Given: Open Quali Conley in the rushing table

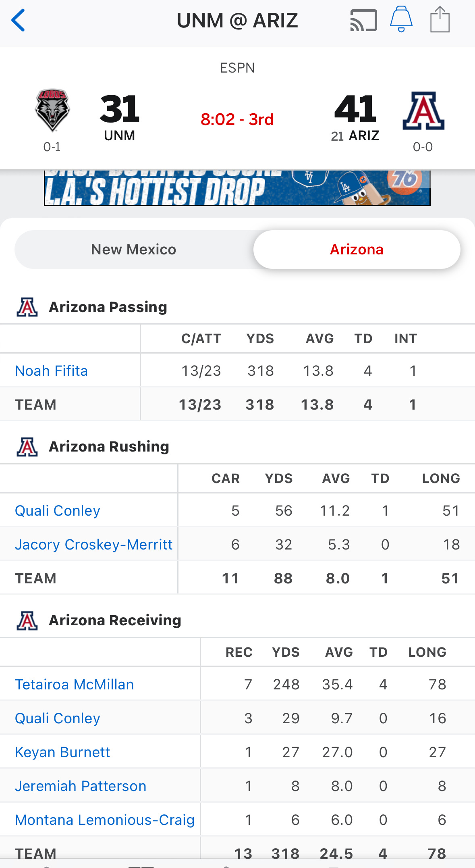Looking at the screenshot, I should tap(58, 511).
